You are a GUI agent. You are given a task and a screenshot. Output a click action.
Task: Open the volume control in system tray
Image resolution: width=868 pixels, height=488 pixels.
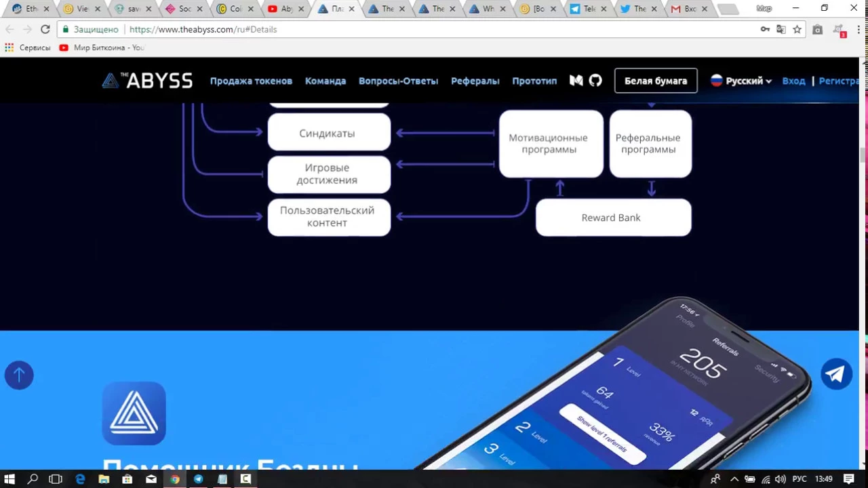pyautogui.click(x=781, y=479)
